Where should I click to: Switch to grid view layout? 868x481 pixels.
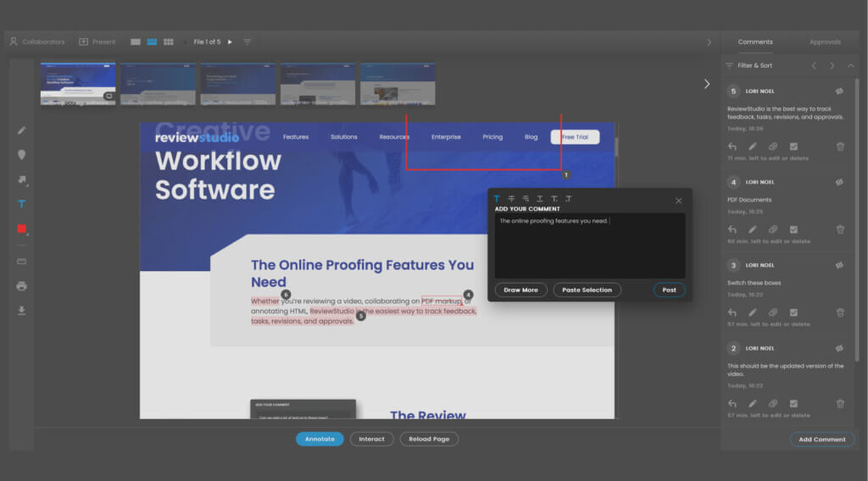click(x=169, y=42)
